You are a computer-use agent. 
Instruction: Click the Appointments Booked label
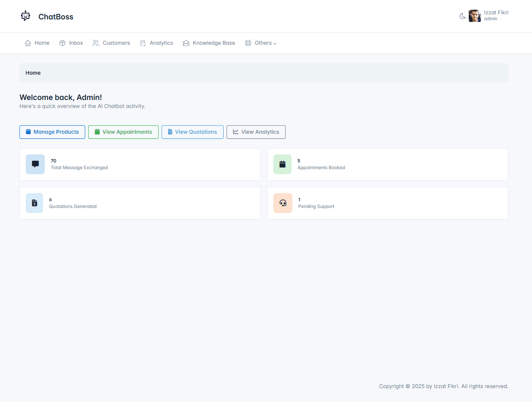coord(321,167)
